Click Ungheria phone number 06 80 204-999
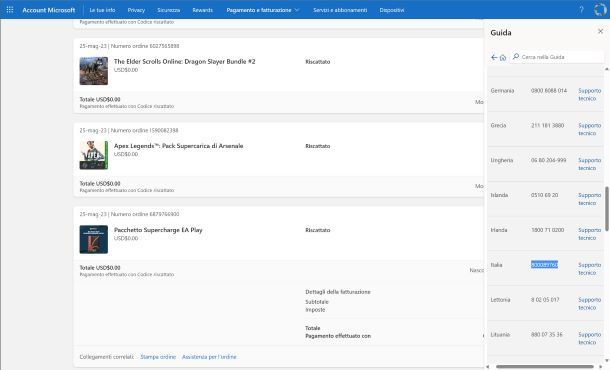The width and height of the screenshot is (610, 370). [549, 160]
